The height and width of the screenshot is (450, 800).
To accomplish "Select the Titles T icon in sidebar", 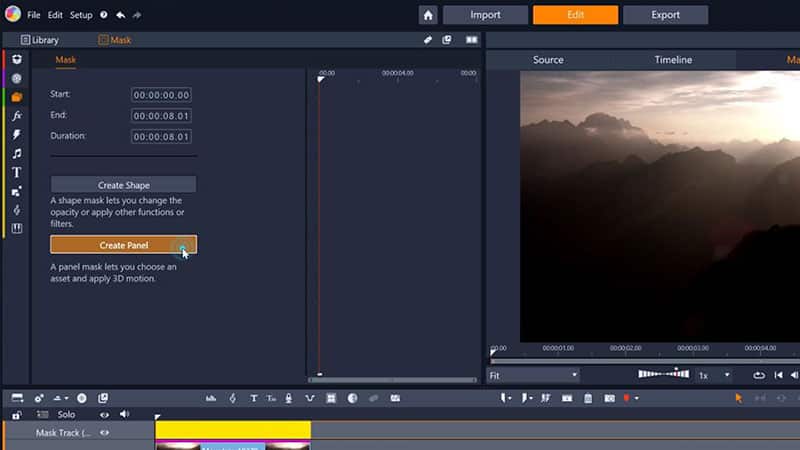I will 17,173.
